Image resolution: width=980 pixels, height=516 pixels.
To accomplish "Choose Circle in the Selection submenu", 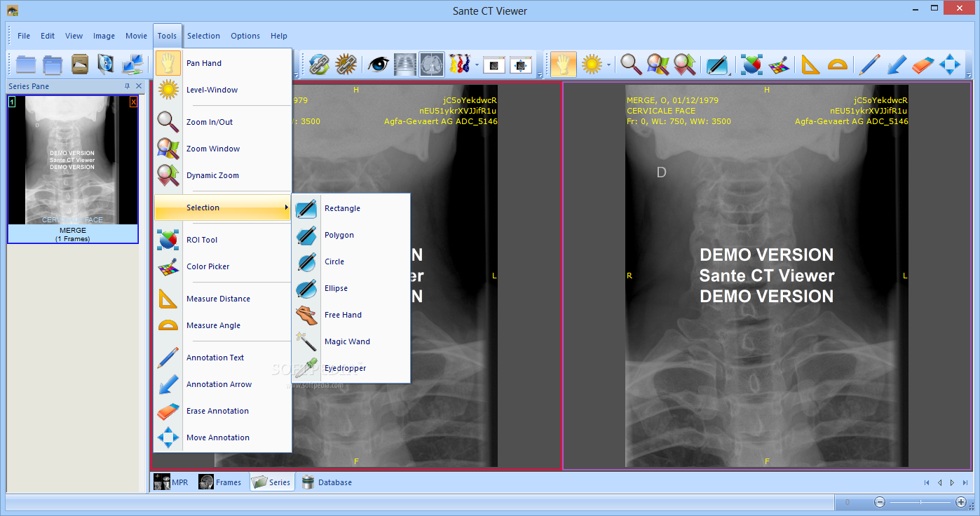I will [x=351, y=262].
